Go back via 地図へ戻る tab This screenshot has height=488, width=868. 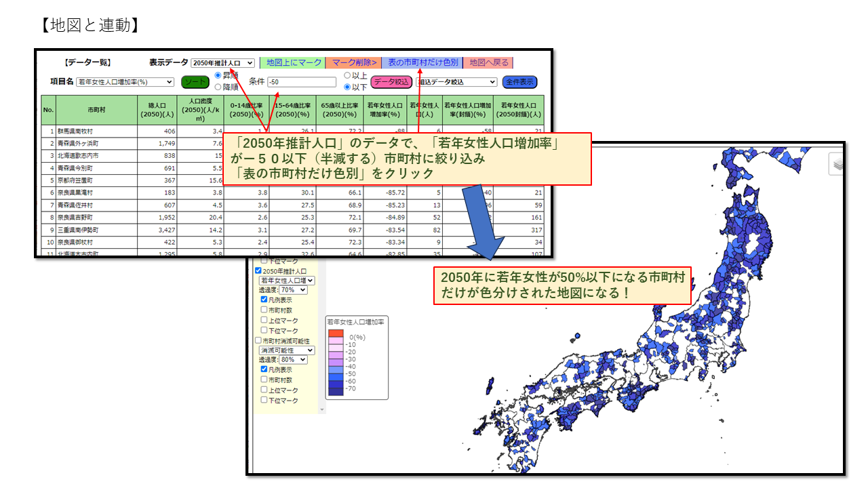click(x=488, y=62)
